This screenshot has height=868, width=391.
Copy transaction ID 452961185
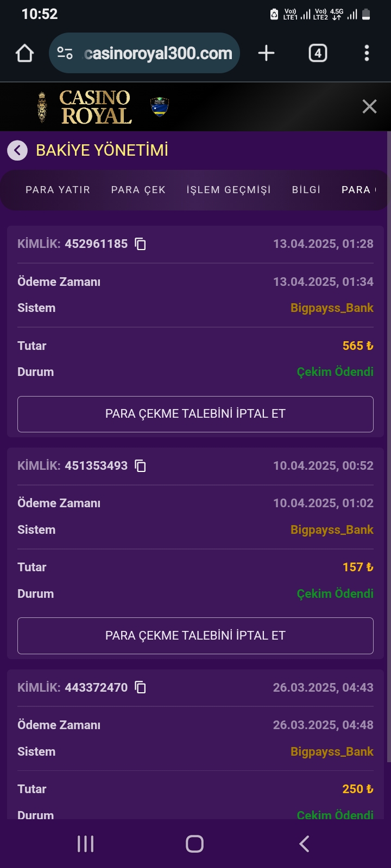[140, 244]
